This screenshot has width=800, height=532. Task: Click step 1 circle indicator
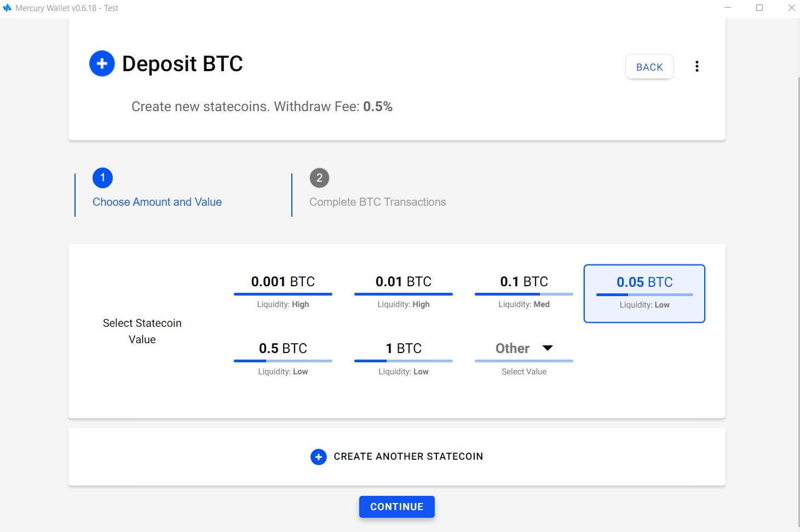(x=102, y=178)
